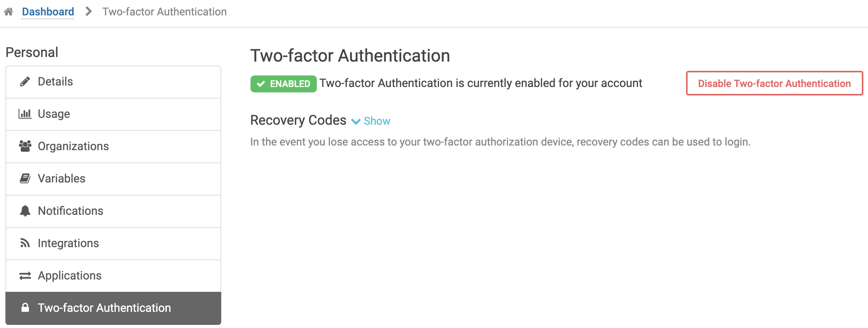
Task: Click the Integrations RSS icon
Action: (x=24, y=243)
